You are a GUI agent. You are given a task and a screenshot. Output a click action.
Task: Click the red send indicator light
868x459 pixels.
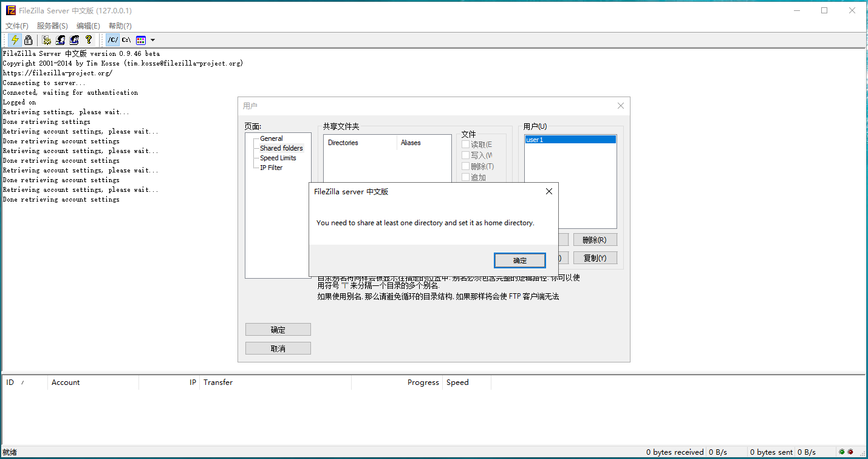coord(850,452)
